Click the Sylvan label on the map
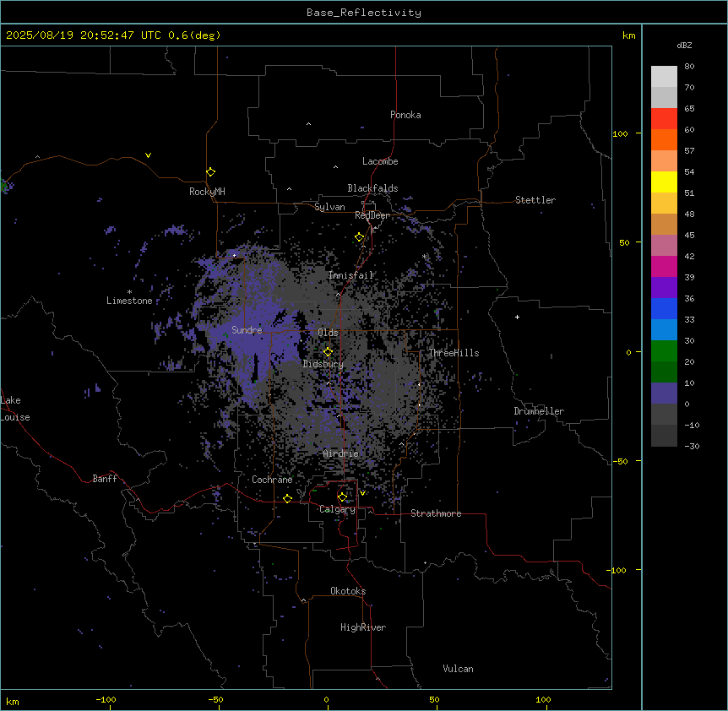The height and width of the screenshot is (711, 728). [x=329, y=207]
